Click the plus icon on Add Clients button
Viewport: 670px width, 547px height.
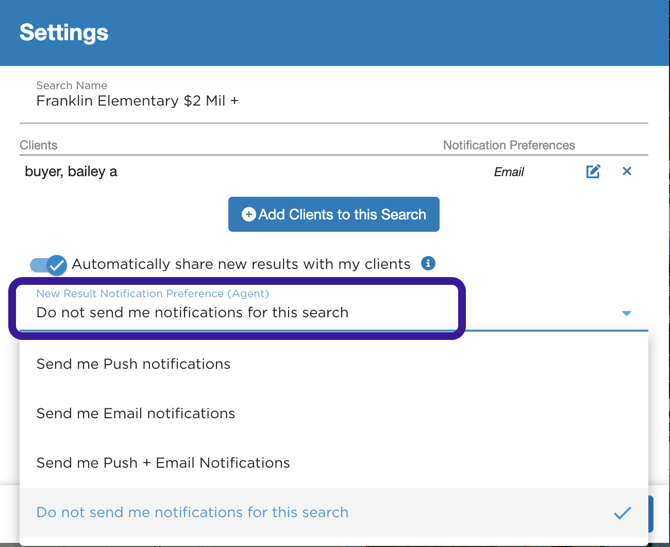coord(249,214)
